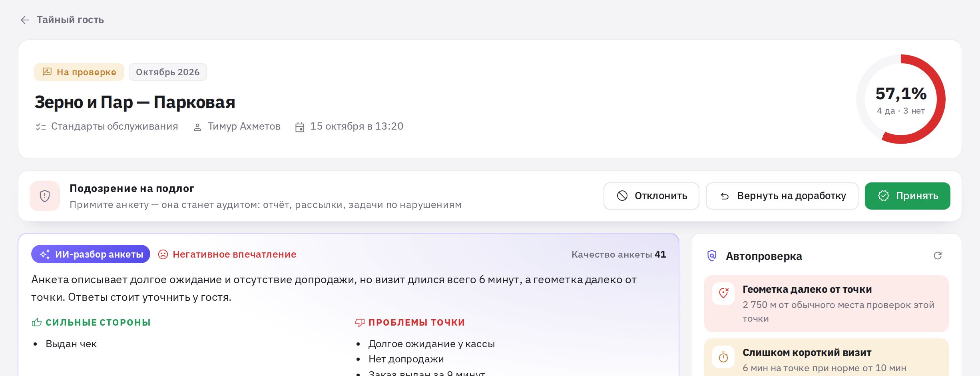Click the sad-face Негативное впечатление icon
The height and width of the screenshot is (376, 980).
(x=163, y=254)
